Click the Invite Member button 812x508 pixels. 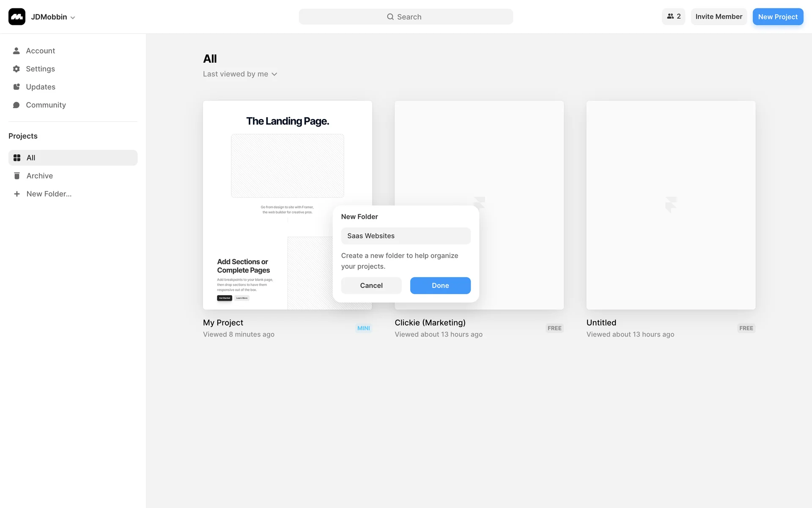(719, 17)
